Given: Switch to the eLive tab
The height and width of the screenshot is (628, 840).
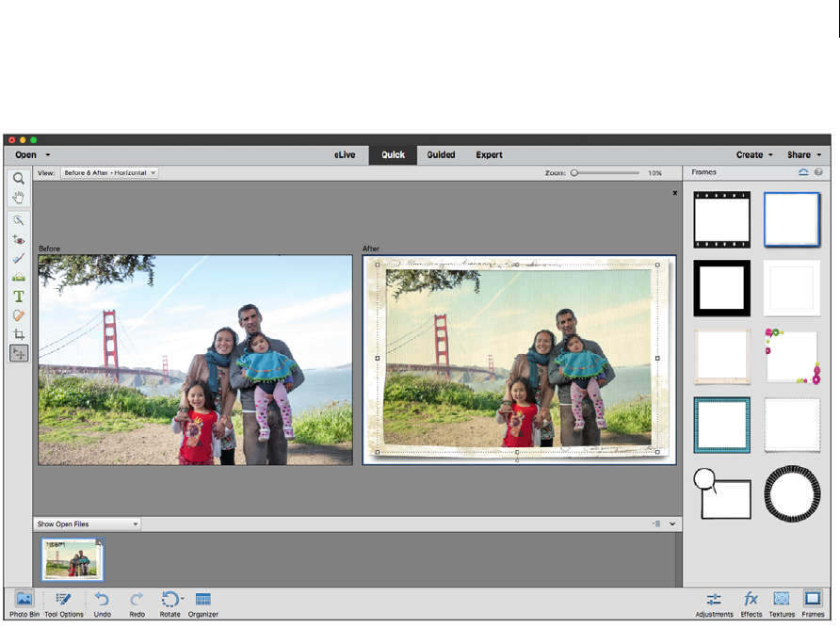Looking at the screenshot, I should [x=345, y=154].
